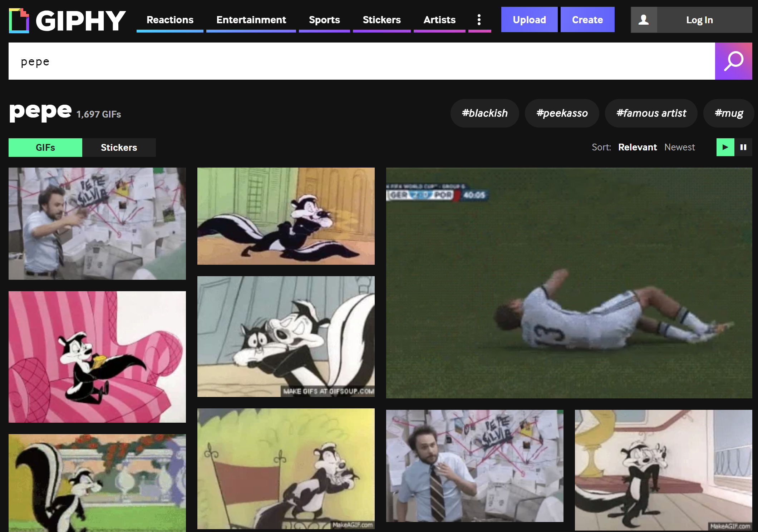Pause GIF autoplay with pause button
Screen dimensions: 758x532
[743, 147]
